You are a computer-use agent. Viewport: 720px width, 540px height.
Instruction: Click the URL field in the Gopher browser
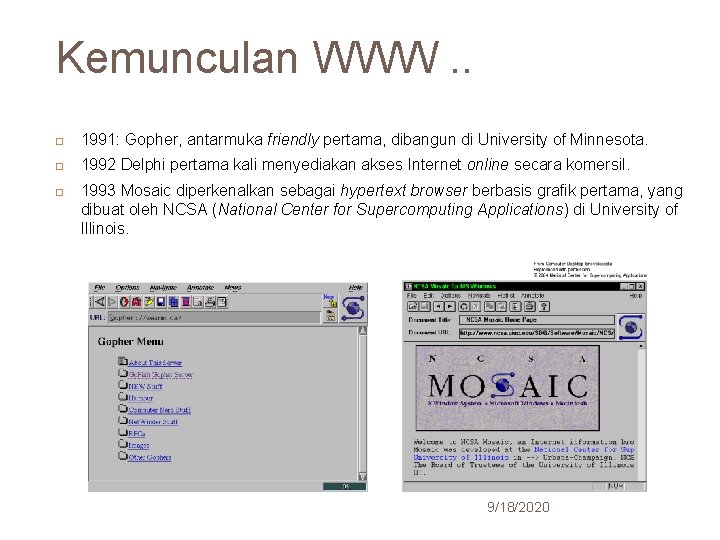point(214,317)
